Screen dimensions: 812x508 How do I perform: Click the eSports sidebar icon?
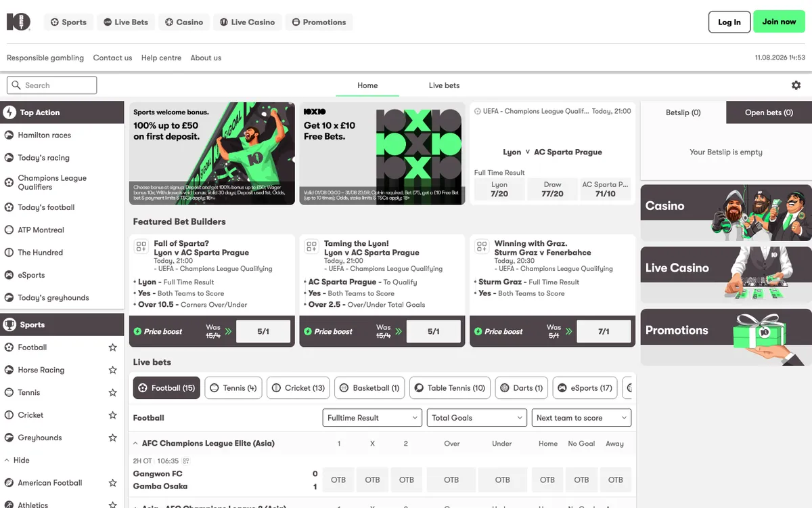coord(9,275)
